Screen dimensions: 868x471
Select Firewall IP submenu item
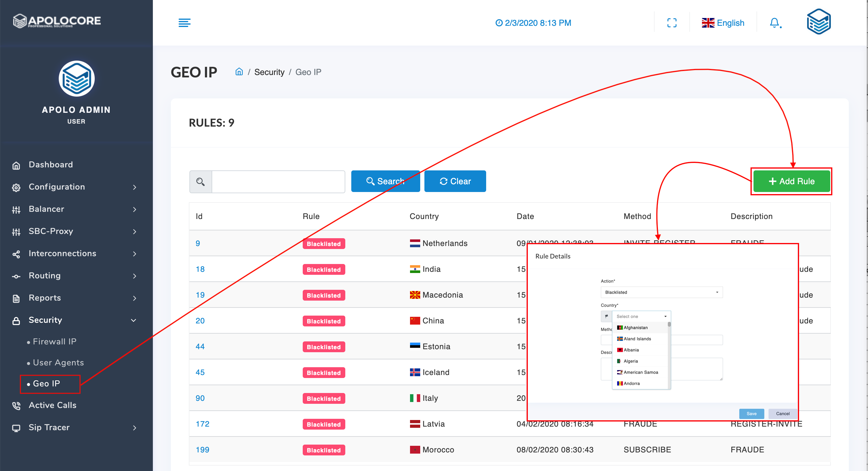click(x=54, y=341)
